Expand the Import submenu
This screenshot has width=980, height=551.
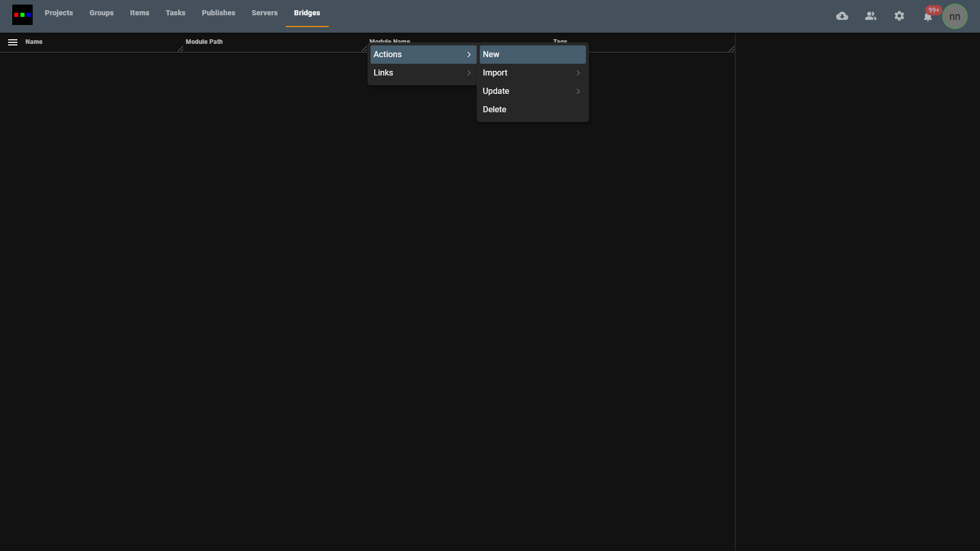tap(532, 73)
